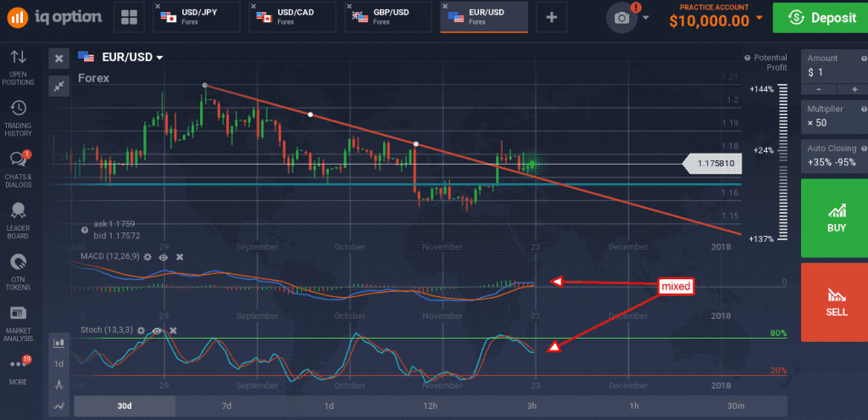The image size is (868, 420).
Task: Toggle MACD indicator visibility eye
Action: pos(164,257)
